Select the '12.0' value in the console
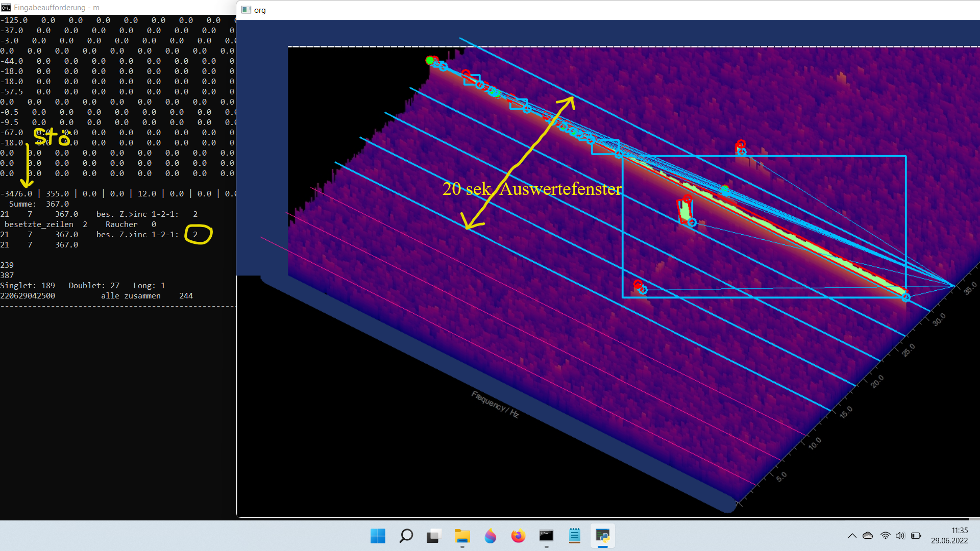Viewport: 980px width, 551px height. click(147, 194)
